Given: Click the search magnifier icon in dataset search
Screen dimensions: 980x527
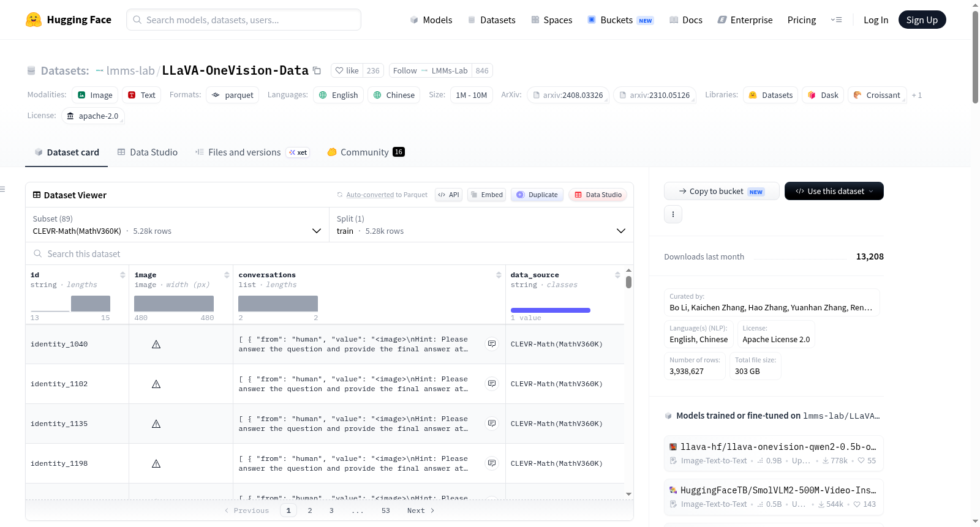Looking at the screenshot, I should pos(38,253).
